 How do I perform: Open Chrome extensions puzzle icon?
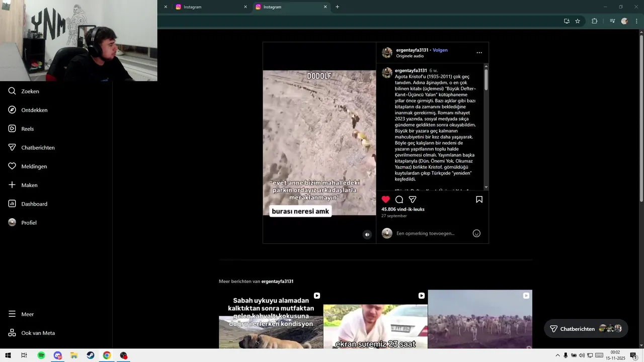pyautogui.click(x=594, y=21)
